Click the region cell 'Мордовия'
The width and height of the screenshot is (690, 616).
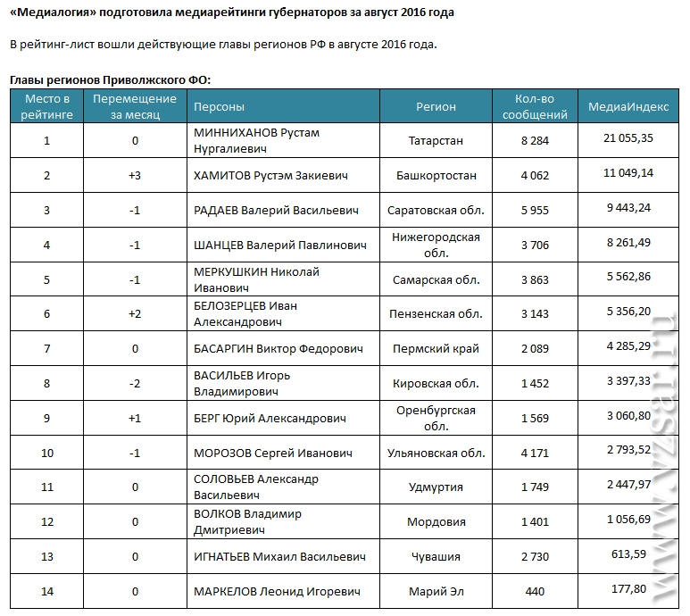pyautogui.click(x=436, y=522)
